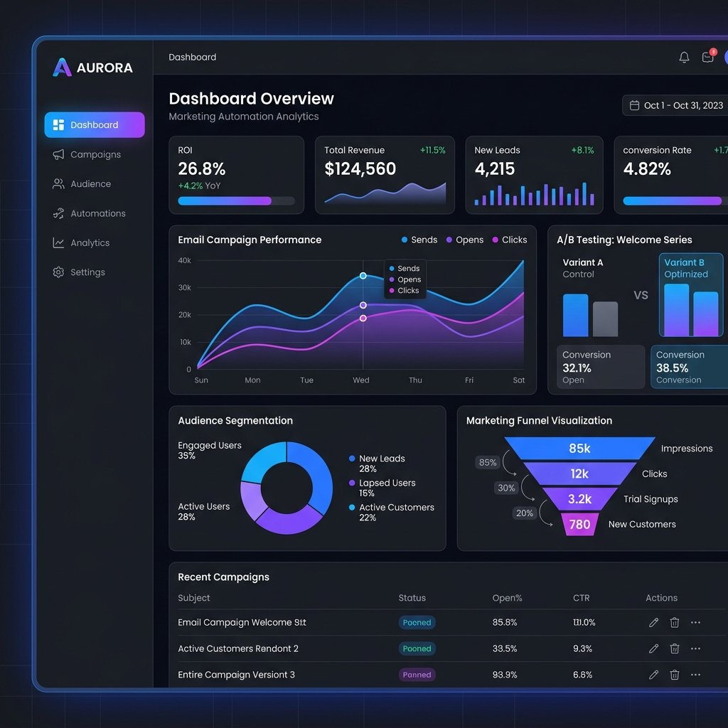Click the Wed Opens data point on chart

363,305
